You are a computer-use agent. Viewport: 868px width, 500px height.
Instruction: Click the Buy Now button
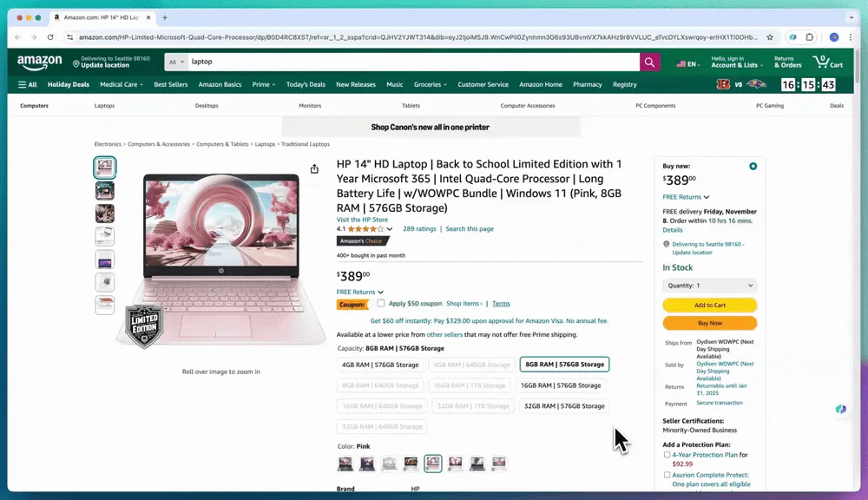(710, 323)
